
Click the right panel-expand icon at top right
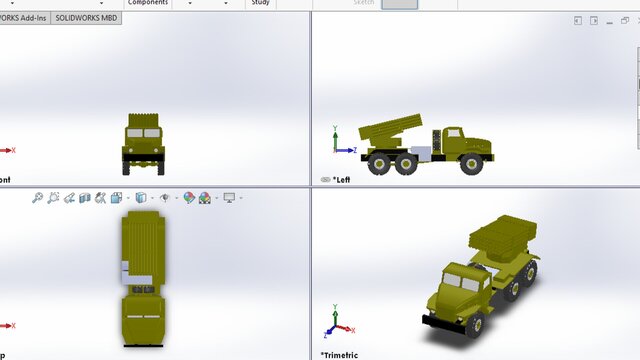pos(594,20)
